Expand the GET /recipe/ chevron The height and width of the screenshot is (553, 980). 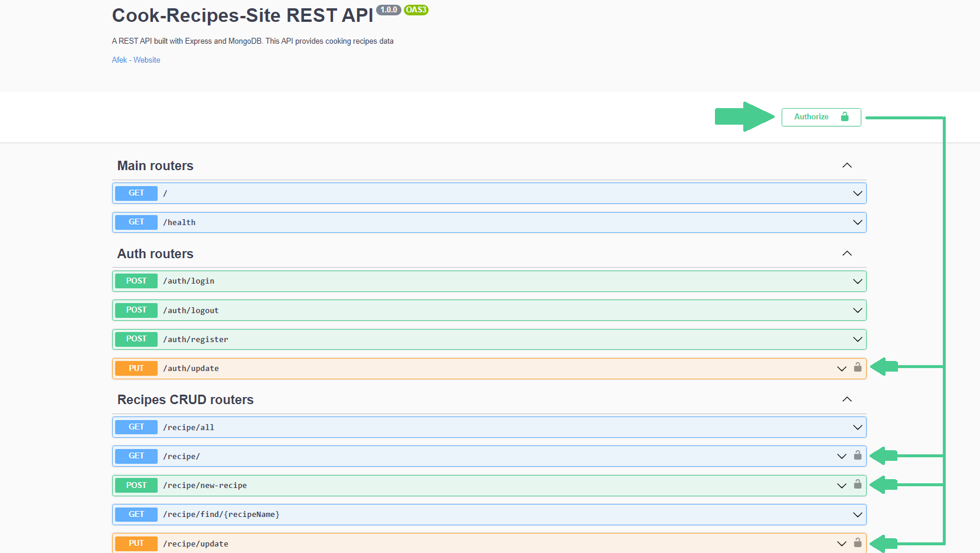tap(842, 456)
